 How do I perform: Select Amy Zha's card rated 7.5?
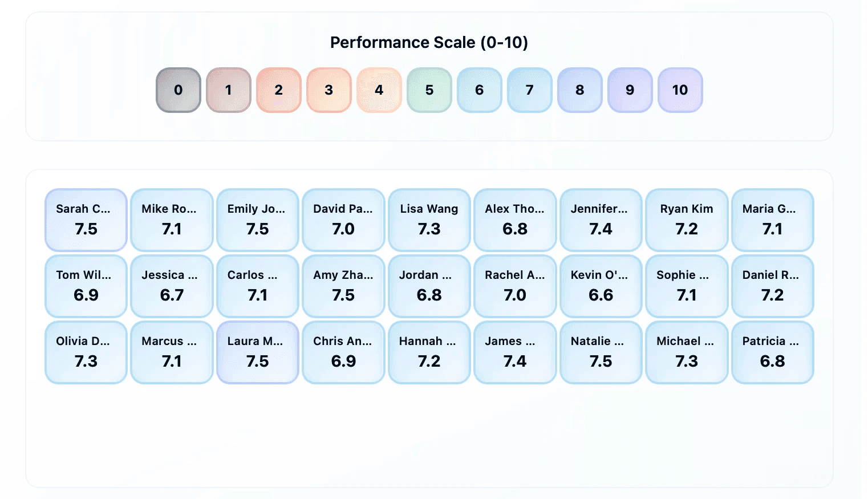(x=343, y=286)
